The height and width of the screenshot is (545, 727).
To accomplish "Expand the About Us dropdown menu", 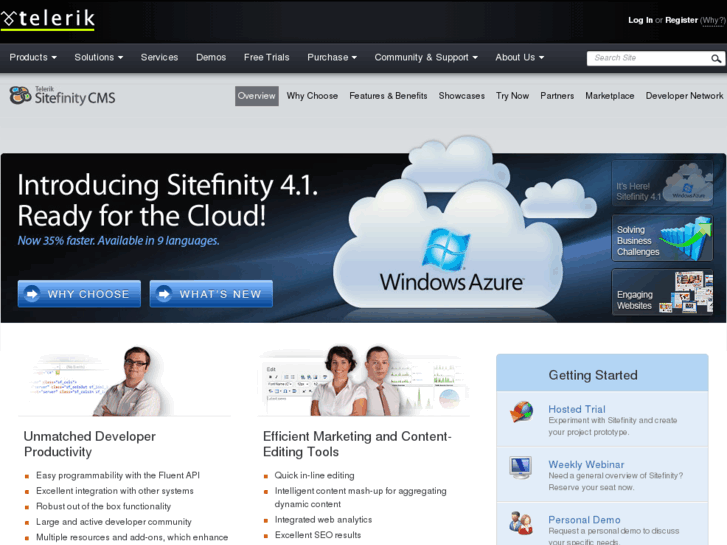I will (519, 58).
